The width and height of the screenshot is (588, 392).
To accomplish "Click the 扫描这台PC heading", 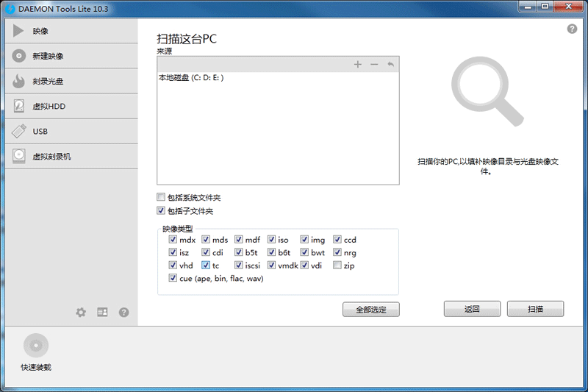I will (x=187, y=39).
